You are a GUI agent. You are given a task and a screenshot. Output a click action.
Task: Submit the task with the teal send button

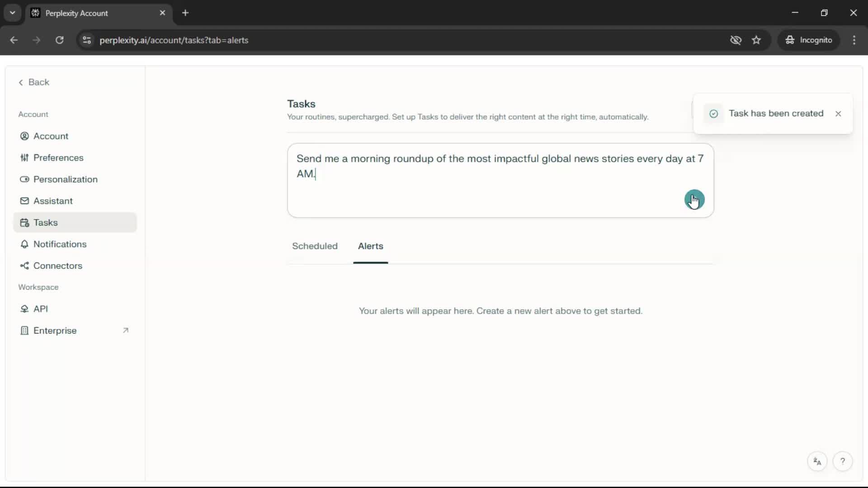click(694, 199)
